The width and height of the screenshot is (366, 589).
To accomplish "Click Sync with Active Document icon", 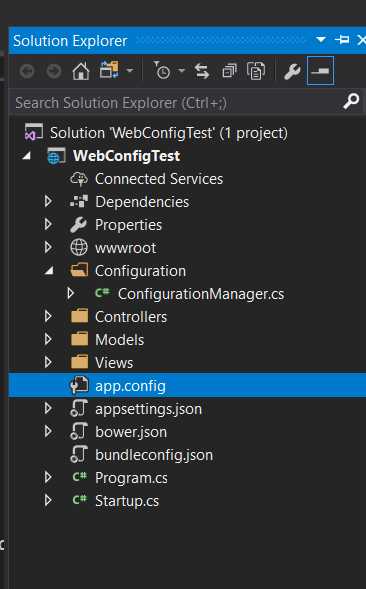I will tap(202, 71).
